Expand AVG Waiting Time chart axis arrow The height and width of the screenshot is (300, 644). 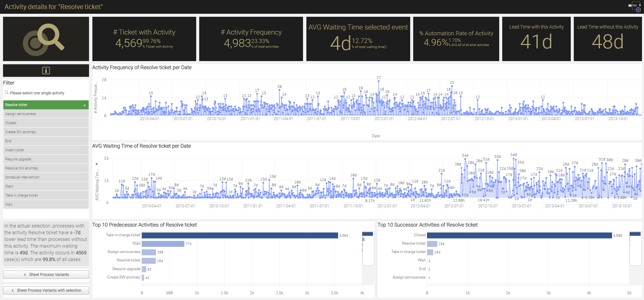(x=97, y=164)
